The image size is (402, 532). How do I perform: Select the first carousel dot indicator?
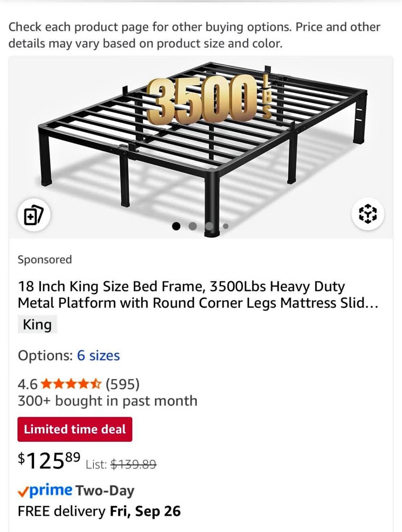tap(176, 226)
